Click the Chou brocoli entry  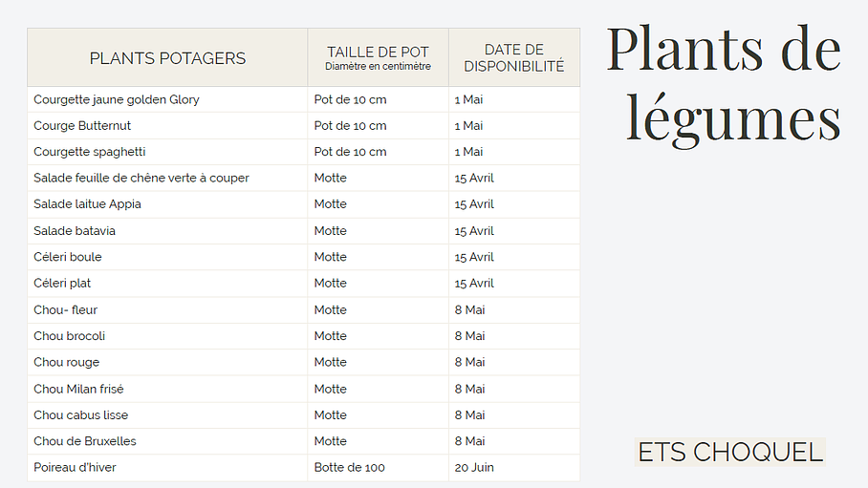click(x=69, y=336)
